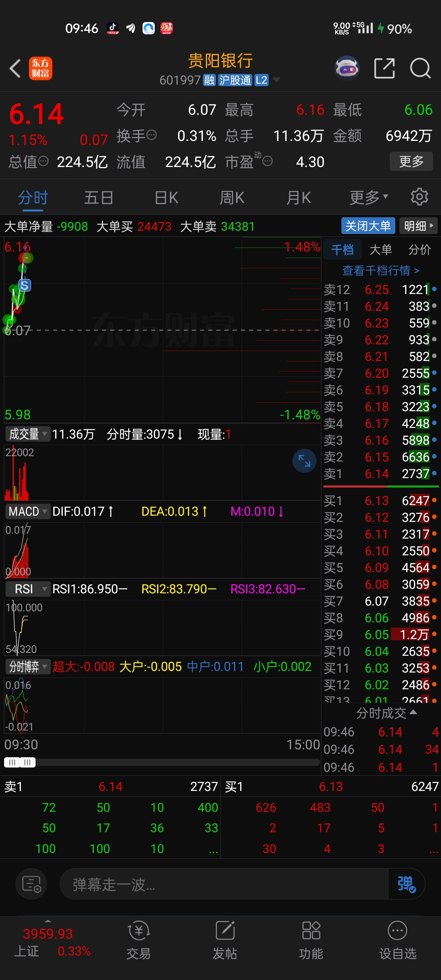This screenshot has width=441, height=980.
Task: Open the RSI indicator dropdown
Action: coord(27,589)
